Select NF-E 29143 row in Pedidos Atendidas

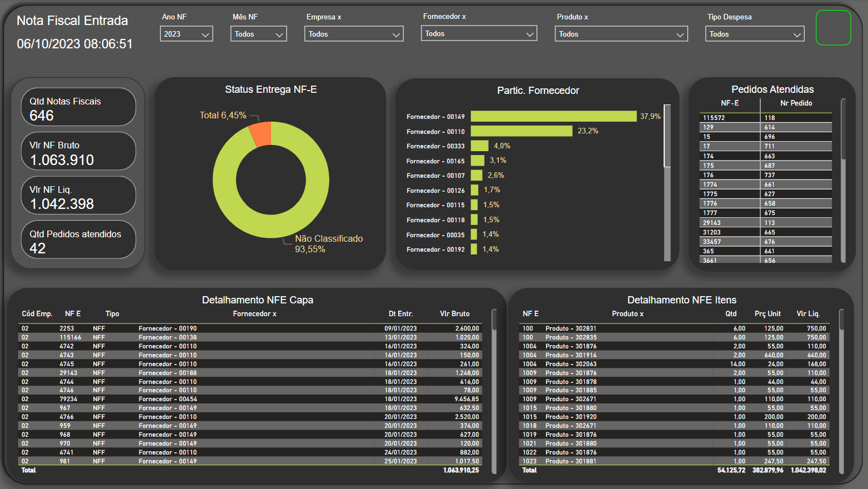pyautogui.click(x=766, y=223)
